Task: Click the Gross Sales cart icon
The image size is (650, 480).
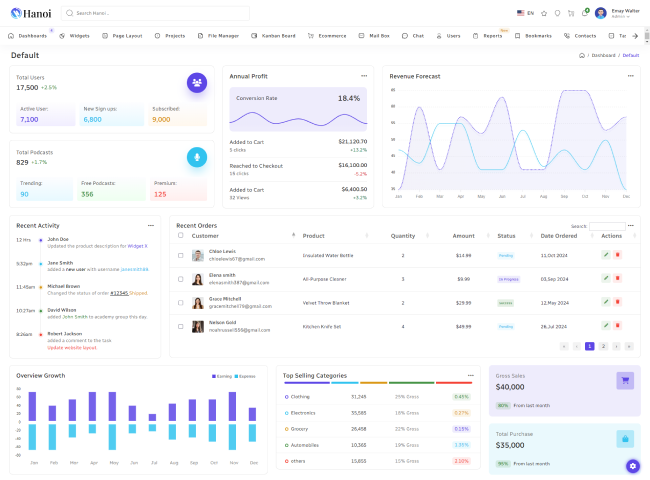Action: tap(624, 380)
